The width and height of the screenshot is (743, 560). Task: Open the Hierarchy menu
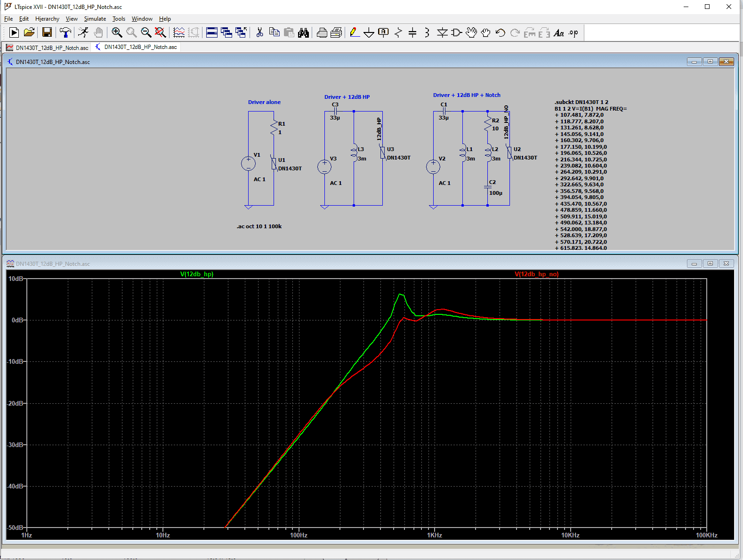(47, 19)
